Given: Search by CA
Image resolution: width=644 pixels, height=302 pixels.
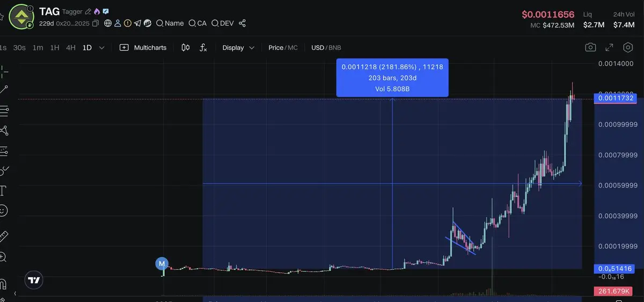Looking at the screenshot, I should click(x=197, y=24).
